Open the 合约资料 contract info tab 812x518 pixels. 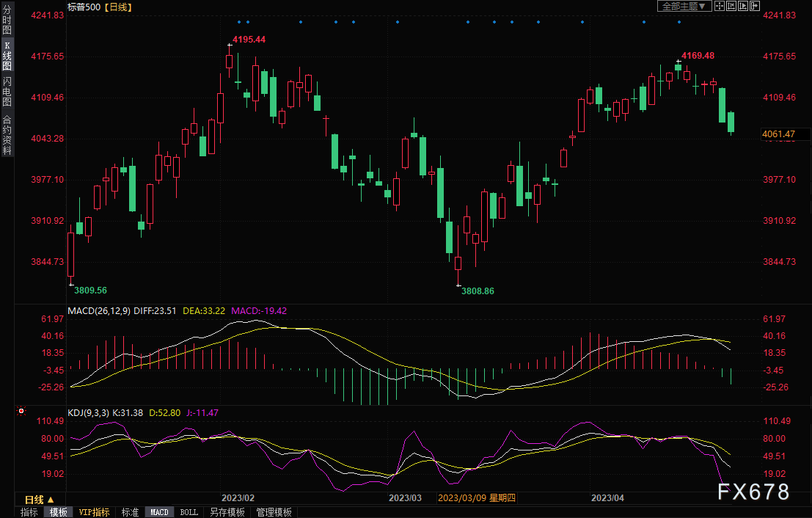(7, 135)
